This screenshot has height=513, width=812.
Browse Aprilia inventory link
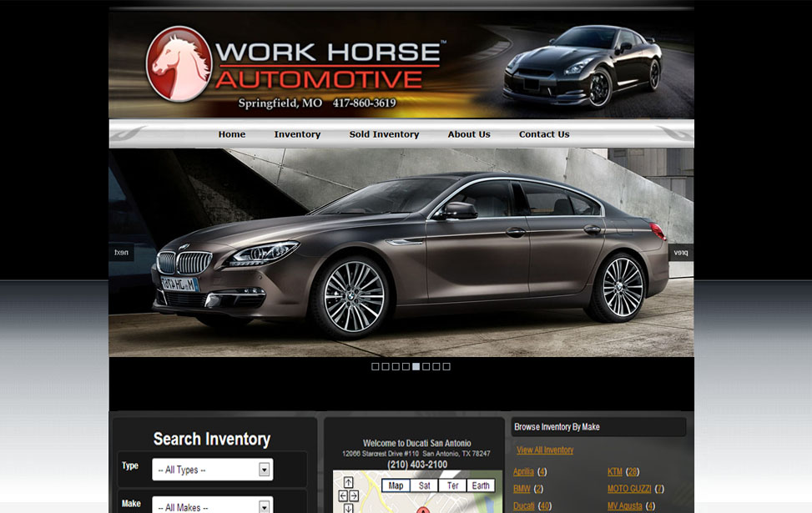(x=523, y=471)
